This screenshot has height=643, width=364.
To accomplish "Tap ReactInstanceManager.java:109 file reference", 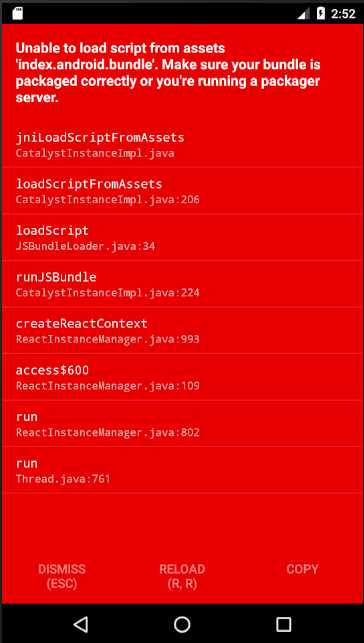I will click(108, 386).
